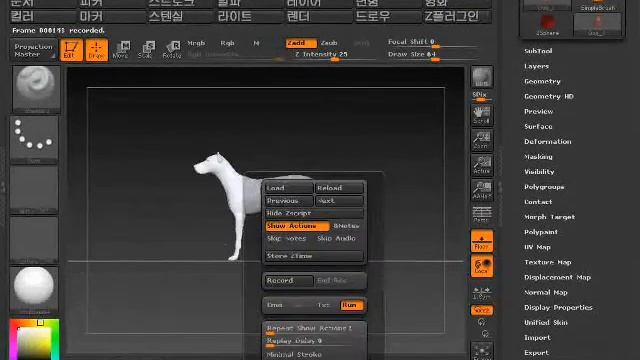
Task: Adjust the Draw Size slider
Action: tap(433, 56)
